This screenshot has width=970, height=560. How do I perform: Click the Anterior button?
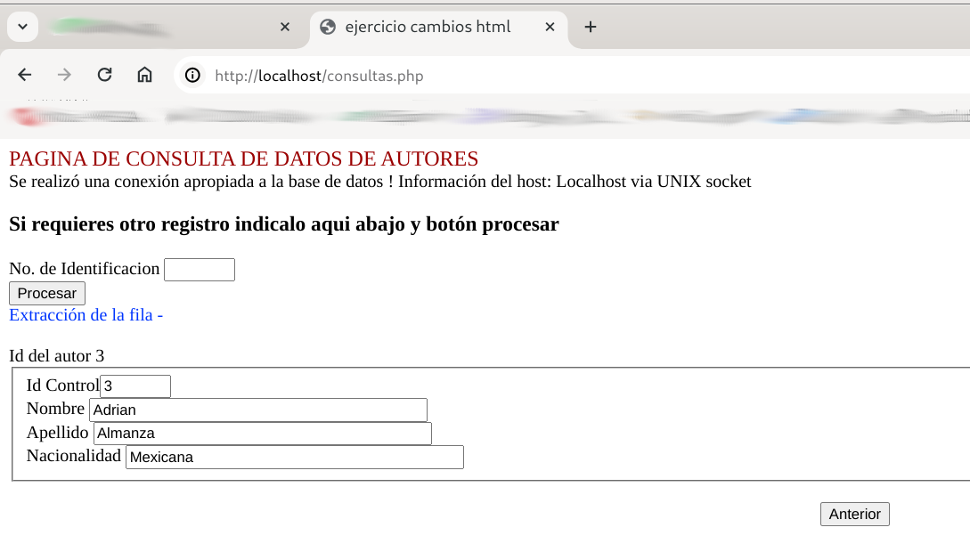point(854,515)
